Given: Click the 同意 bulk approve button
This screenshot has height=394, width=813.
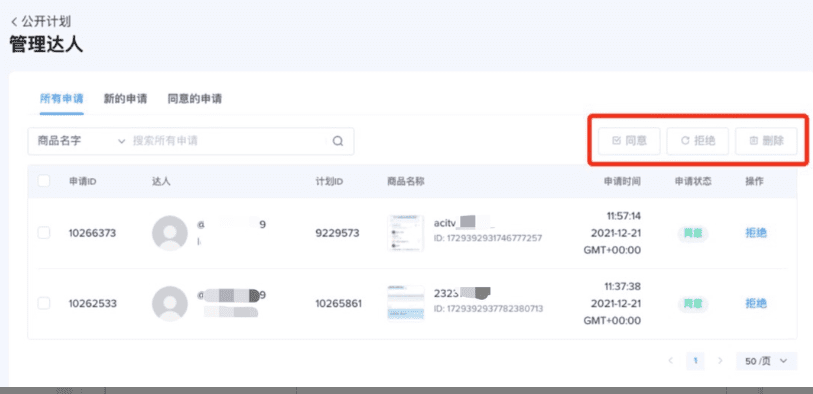Looking at the screenshot, I should pos(629,140).
